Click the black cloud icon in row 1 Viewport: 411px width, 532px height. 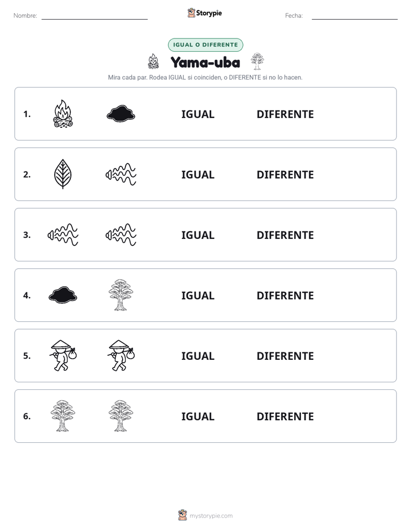pos(121,113)
